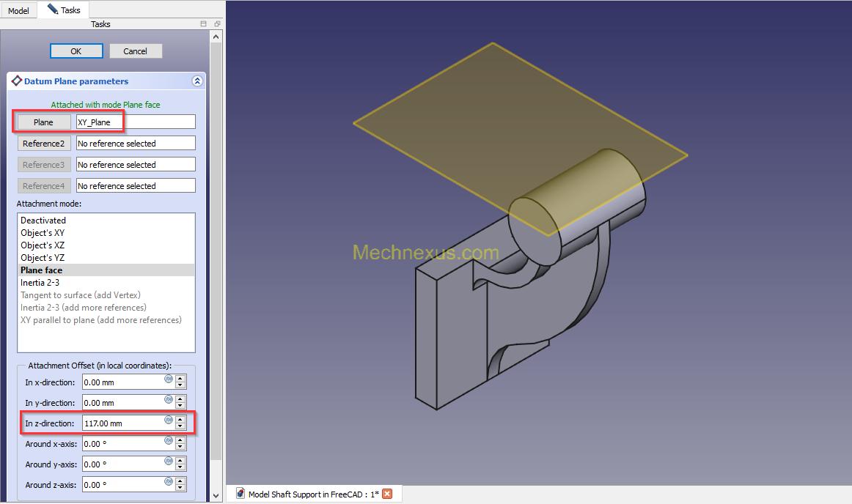The width and height of the screenshot is (852, 504).
Task: Select XY parallel to plane mode
Action: (106, 320)
